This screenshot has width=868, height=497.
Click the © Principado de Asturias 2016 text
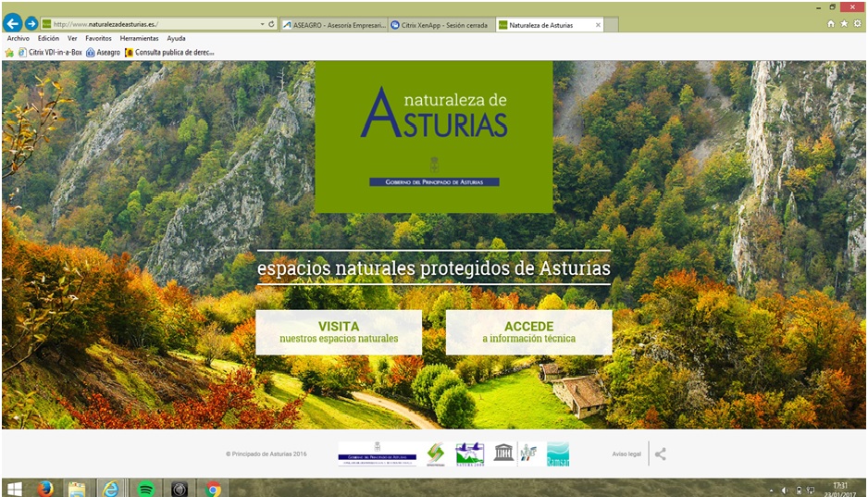tap(267, 454)
